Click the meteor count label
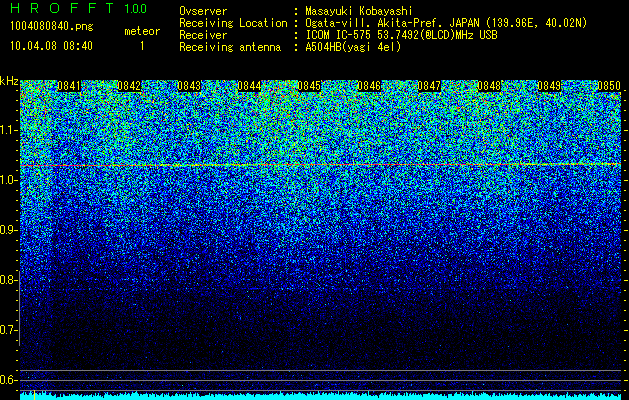629x400 pixels. [142, 31]
